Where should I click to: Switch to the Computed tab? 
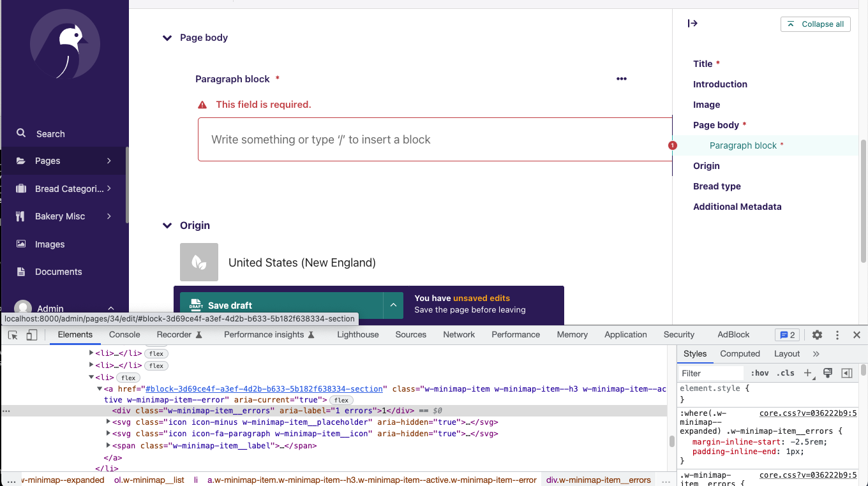[740, 353]
